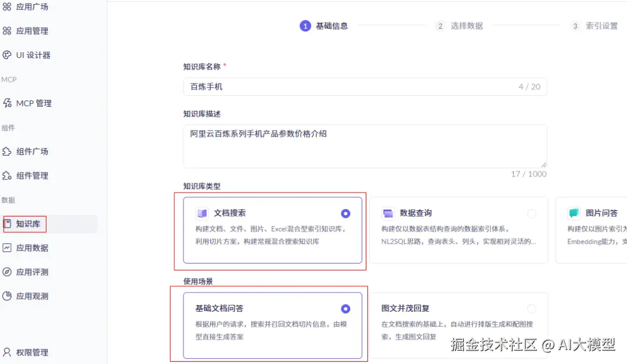
Task: Click the 知识库 book icon
Action: click(x=7, y=224)
